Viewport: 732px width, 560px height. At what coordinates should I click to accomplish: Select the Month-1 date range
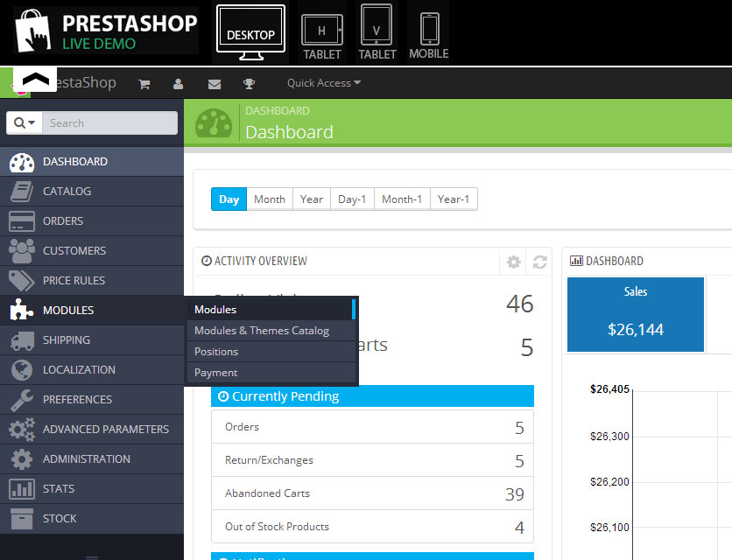point(402,199)
